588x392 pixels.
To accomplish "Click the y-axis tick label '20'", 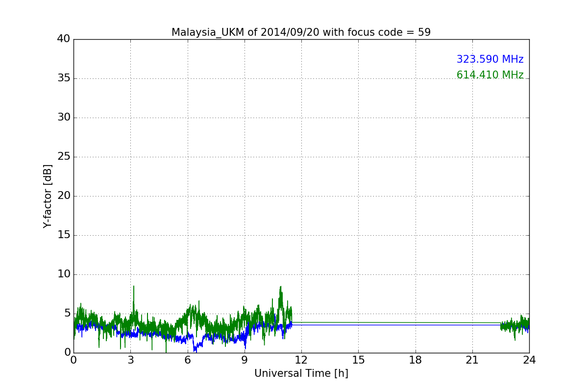I will 64,196.
